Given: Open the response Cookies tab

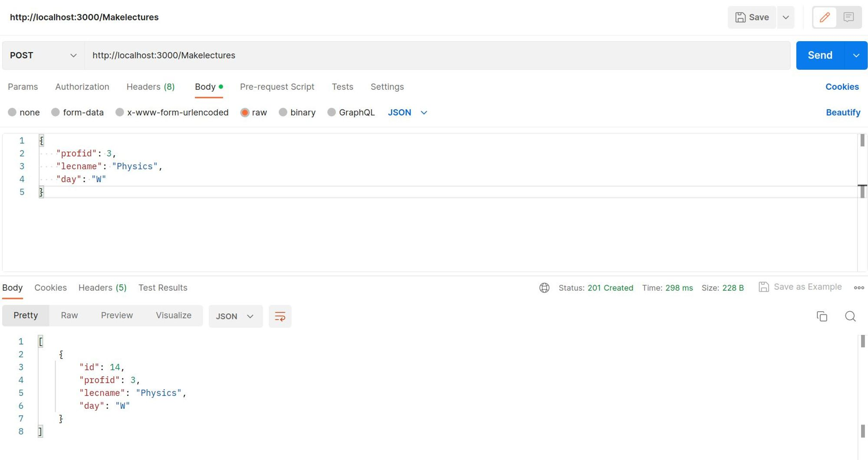Looking at the screenshot, I should point(51,288).
